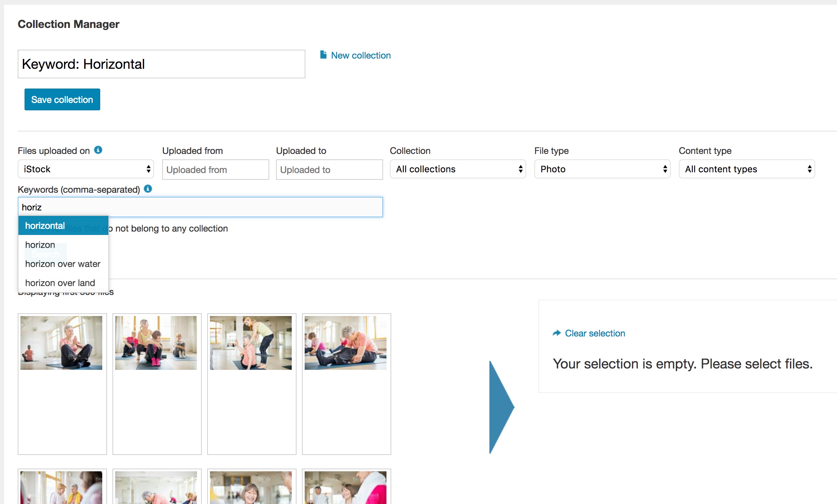Pick 'horizon over land' suggestion
Viewport: 837px width, 504px height.
63,283
